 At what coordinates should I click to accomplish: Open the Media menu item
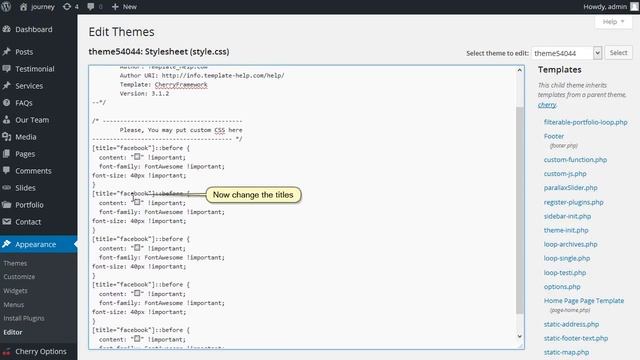(x=26, y=137)
